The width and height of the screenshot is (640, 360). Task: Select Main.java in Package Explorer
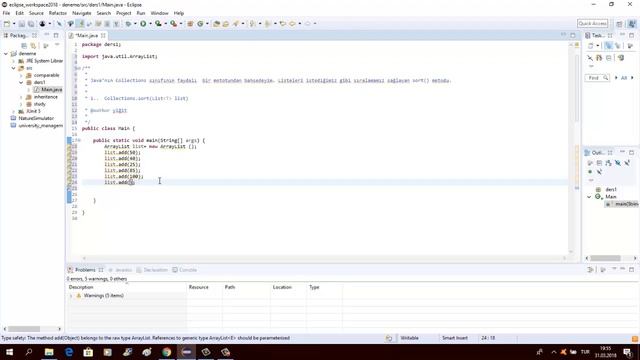tap(48, 89)
